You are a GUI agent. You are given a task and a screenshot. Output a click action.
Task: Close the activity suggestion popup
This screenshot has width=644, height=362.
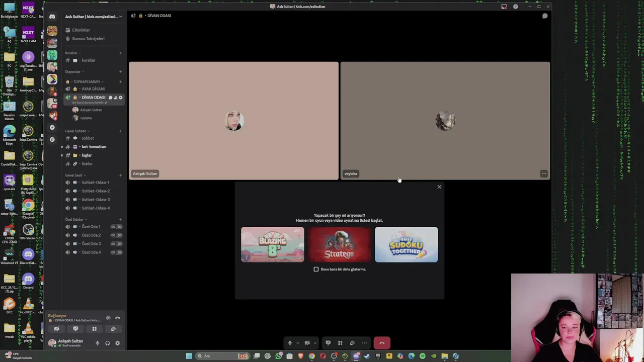point(439,187)
